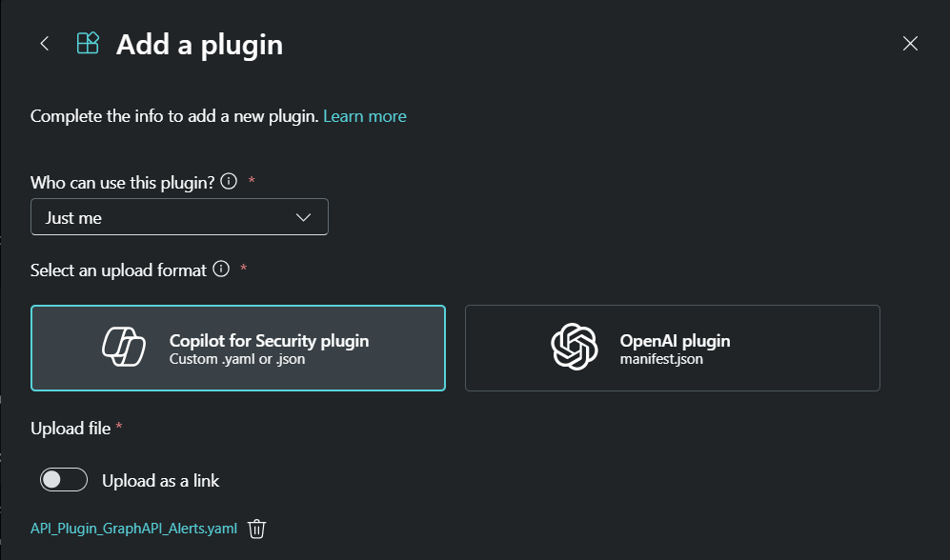Close the Add a plugin panel

(910, 44)
